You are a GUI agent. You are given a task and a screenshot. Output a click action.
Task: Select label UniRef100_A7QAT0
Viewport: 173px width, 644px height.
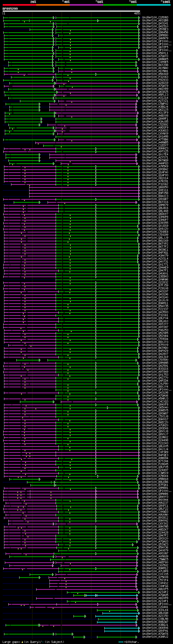155,56
